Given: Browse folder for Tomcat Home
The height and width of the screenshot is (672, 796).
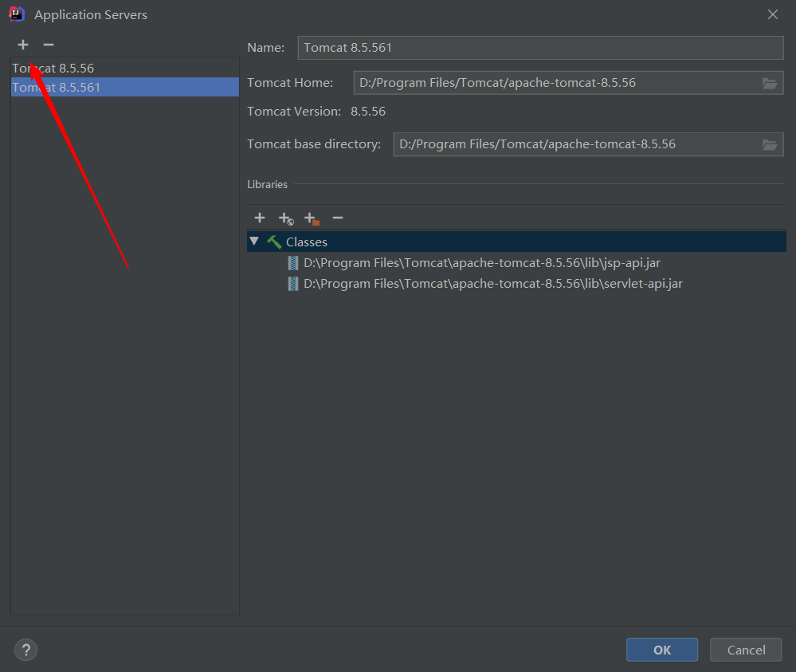Looking at the screenshot, I should click(x=770, y=83).
